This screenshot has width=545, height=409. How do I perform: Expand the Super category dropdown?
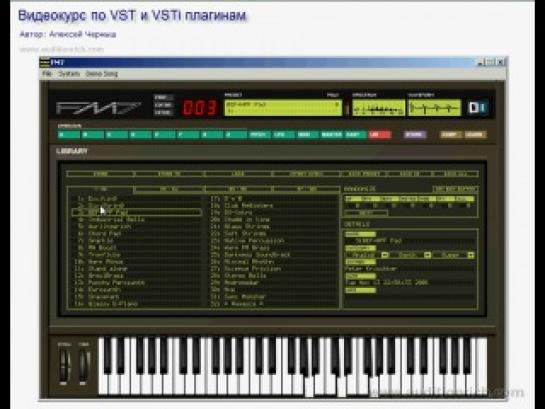471,255
